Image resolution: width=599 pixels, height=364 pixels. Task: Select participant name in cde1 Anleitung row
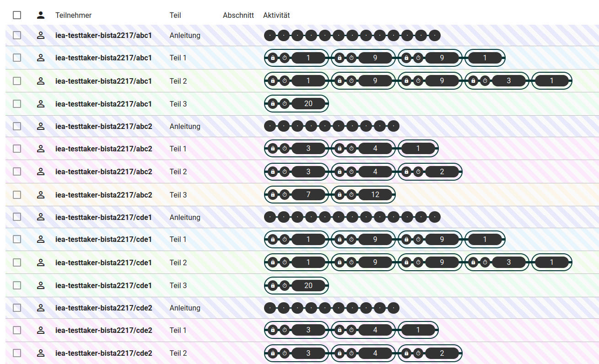coord(103,217)
